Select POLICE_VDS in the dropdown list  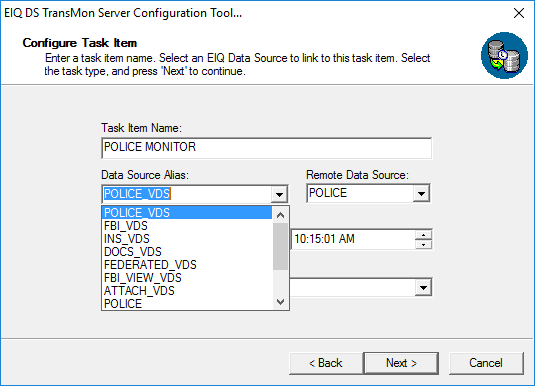click(187, 213)
